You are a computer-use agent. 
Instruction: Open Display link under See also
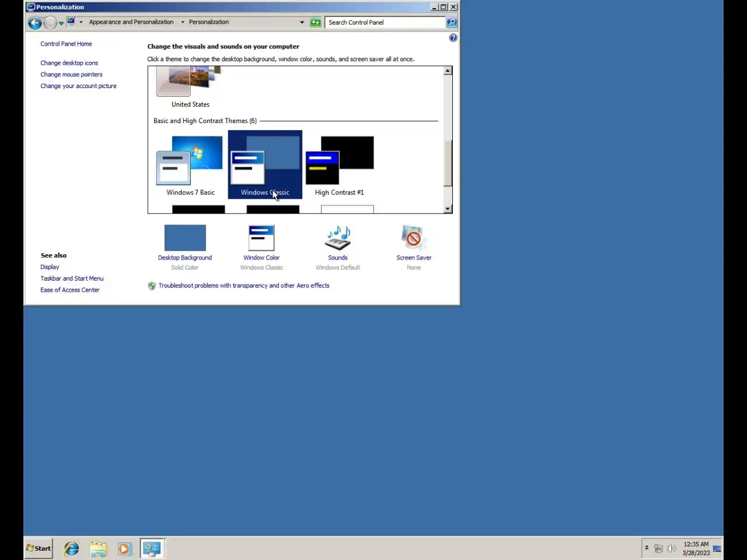click(x=50, y=267)
